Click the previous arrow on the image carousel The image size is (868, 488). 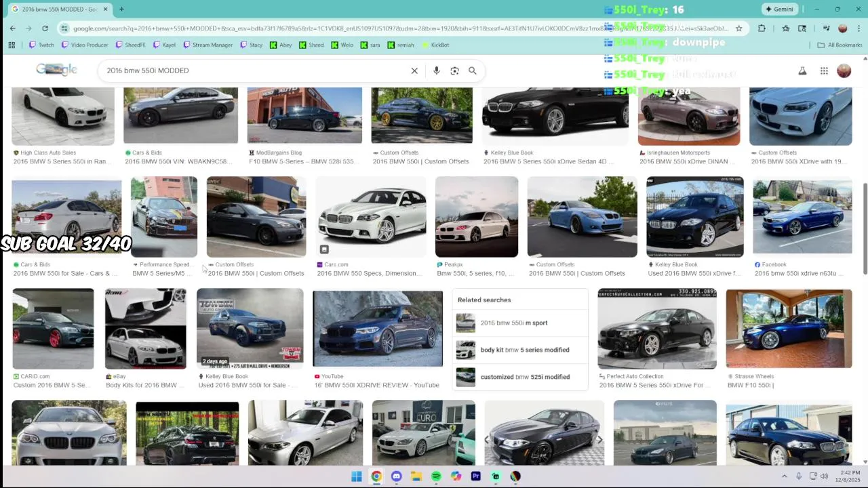click(x=486, y=440)
